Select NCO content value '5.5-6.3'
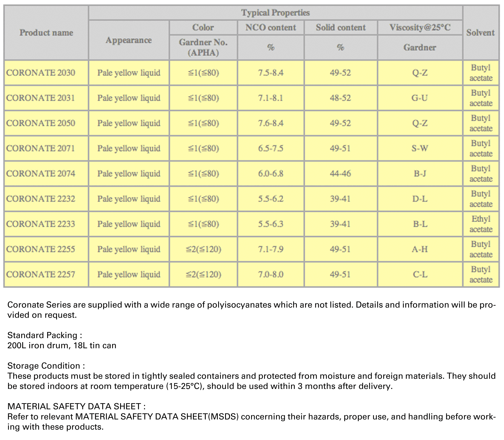504x440 pixels. click(x=271, y=224)
